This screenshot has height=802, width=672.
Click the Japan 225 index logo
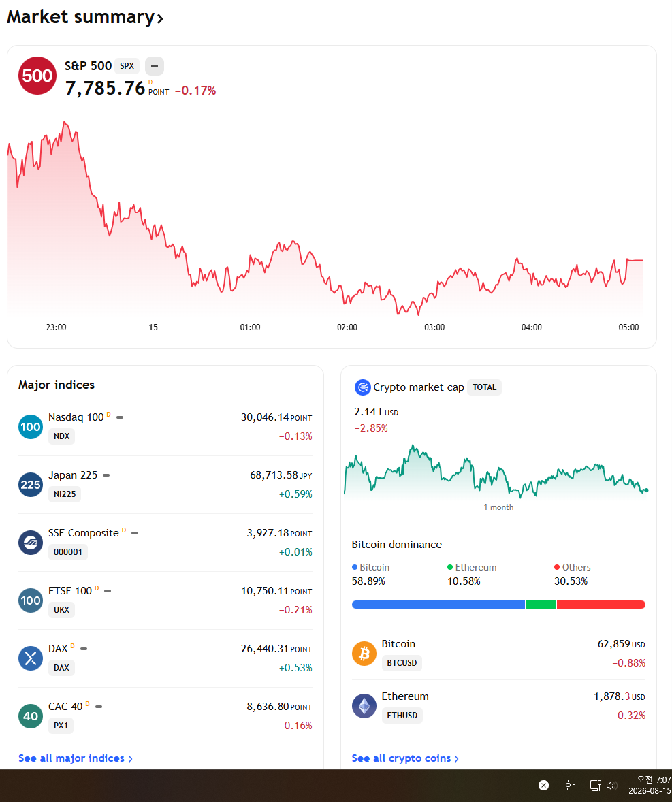(31, 484)
